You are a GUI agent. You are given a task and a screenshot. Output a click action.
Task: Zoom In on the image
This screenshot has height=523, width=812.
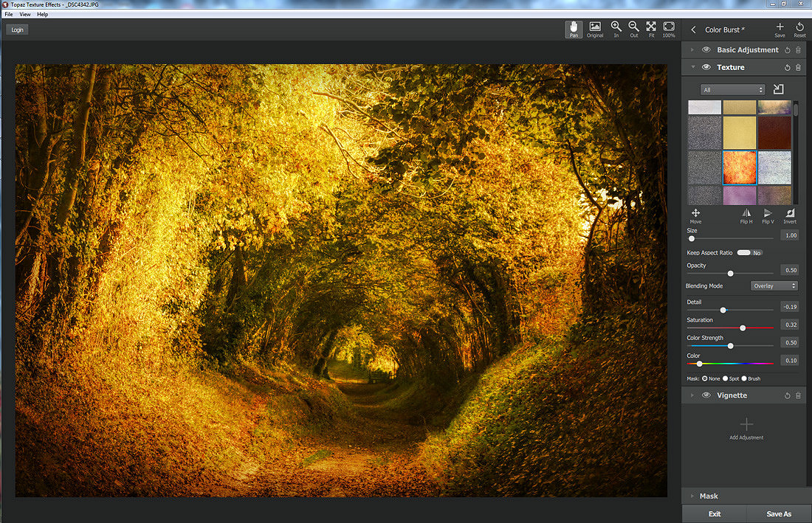[616, 30]
